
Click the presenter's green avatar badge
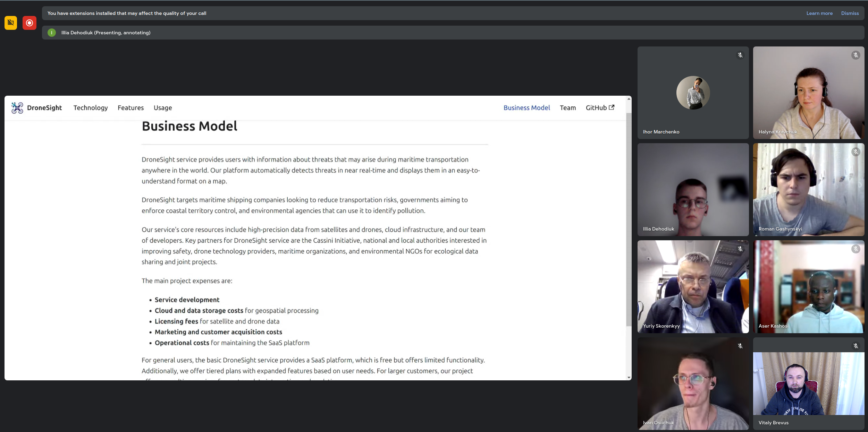52,33
